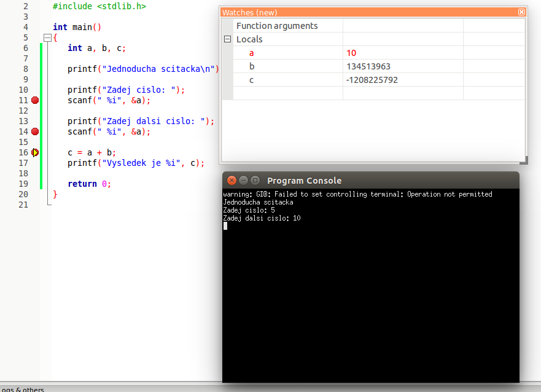Toggle the red breakpoint on line 14
This screenshot has width=541, height=392.
click(35, 131)
